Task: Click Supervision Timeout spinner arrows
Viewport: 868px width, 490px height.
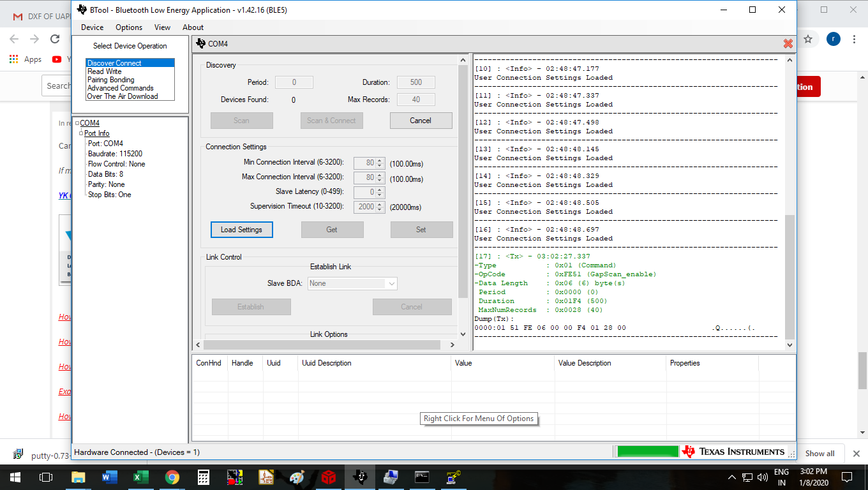Action: click(x=380, y=206)
